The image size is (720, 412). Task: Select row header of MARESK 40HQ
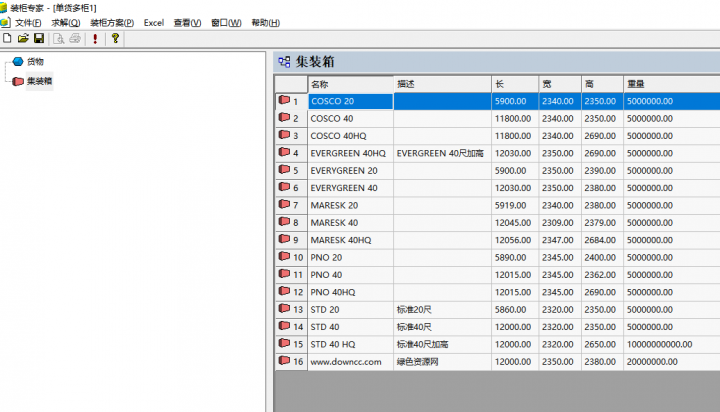pyautogui.click(x=291, y=240)
